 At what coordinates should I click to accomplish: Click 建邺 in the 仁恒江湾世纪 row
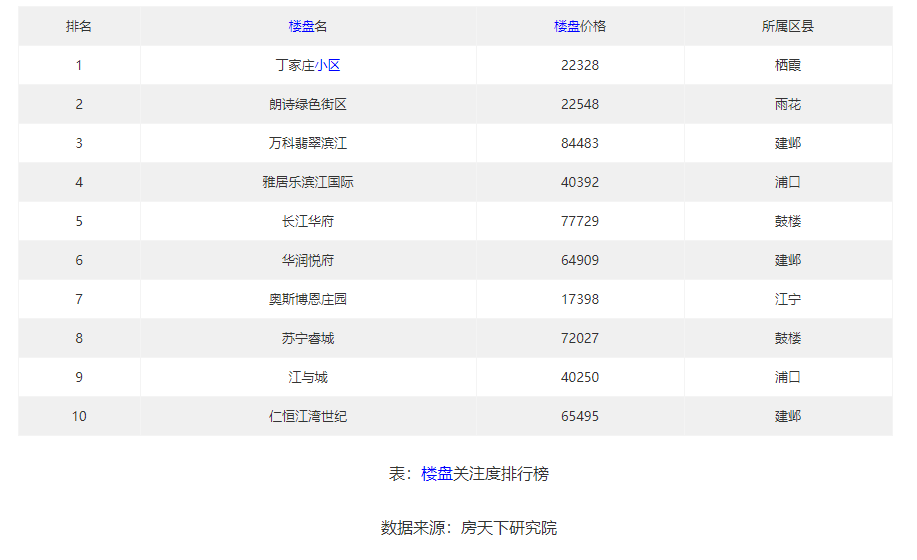click(788, 416)
